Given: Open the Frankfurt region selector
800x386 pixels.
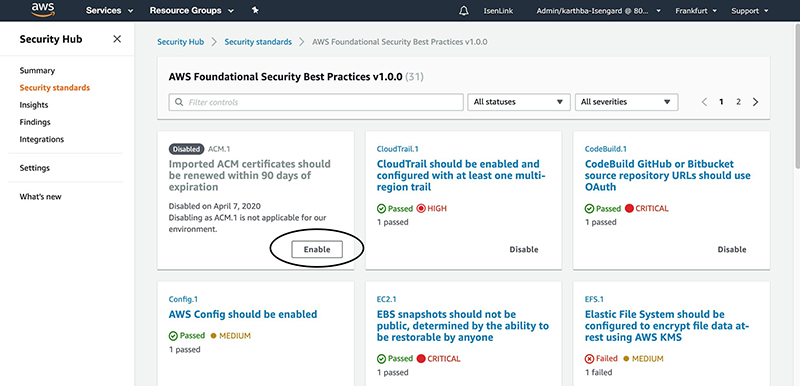Looking at the screenshot, I should pyautogui.click(x=696, y=11).
